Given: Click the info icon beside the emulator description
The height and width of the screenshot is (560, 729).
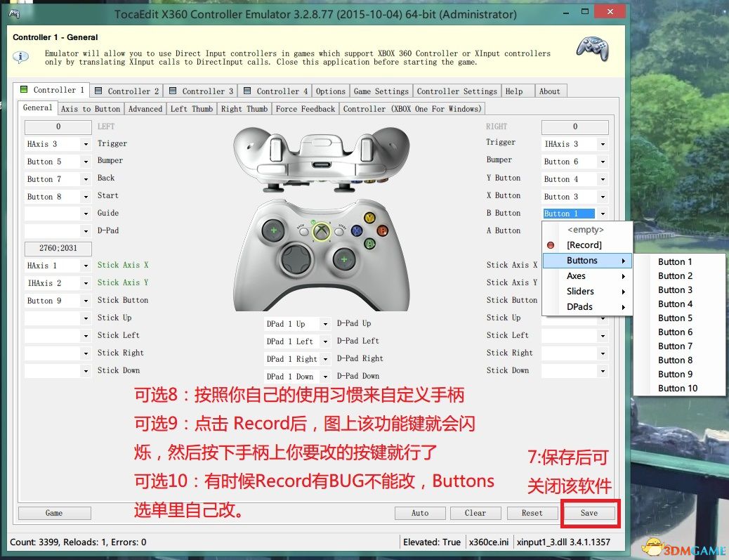Looking at the screenshot, I should point(21,57).
